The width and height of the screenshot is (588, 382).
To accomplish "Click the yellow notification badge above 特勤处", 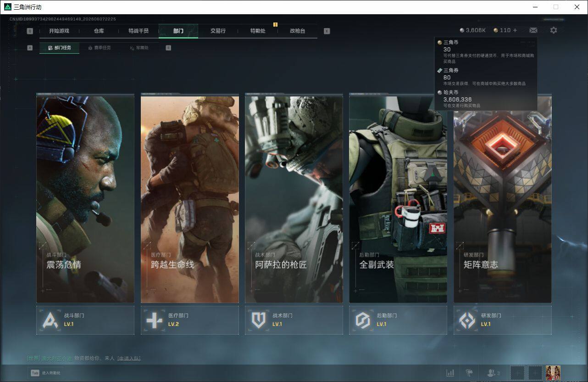I will pyautogui.click(x=275, y=24).
